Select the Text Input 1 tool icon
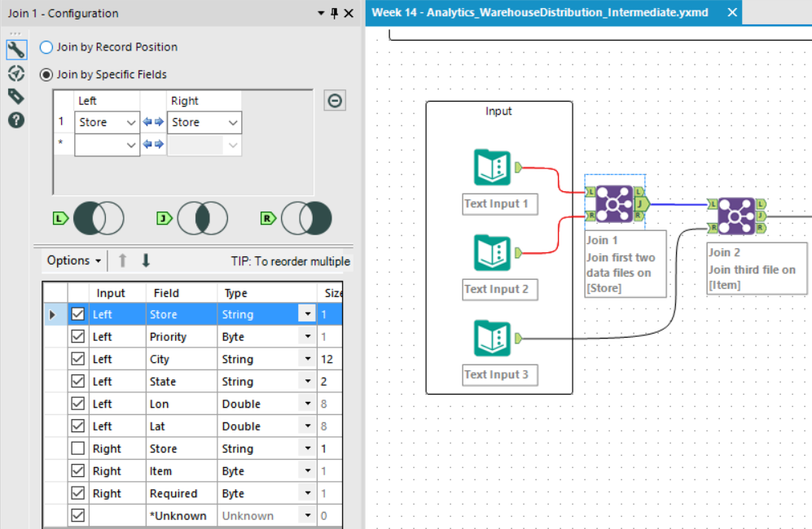 [492, 168]
